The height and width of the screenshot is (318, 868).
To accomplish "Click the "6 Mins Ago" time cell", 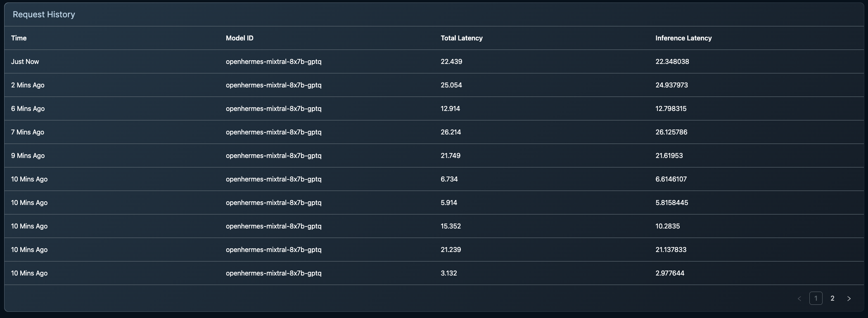I will pyautogui.click(x=28, y=108).
